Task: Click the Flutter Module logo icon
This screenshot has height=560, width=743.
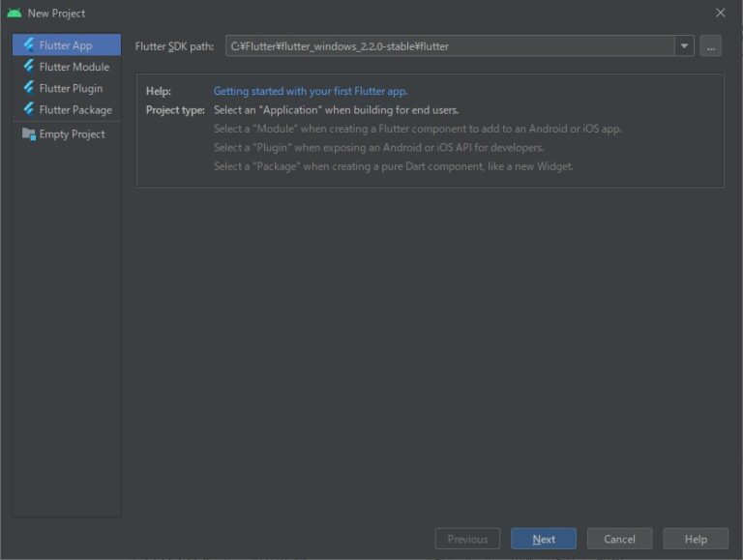Action: click(29, 66)
